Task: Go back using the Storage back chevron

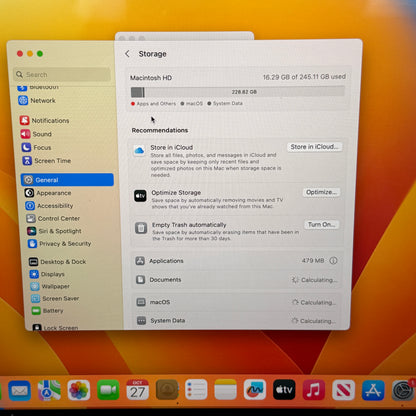Action: 127,54
